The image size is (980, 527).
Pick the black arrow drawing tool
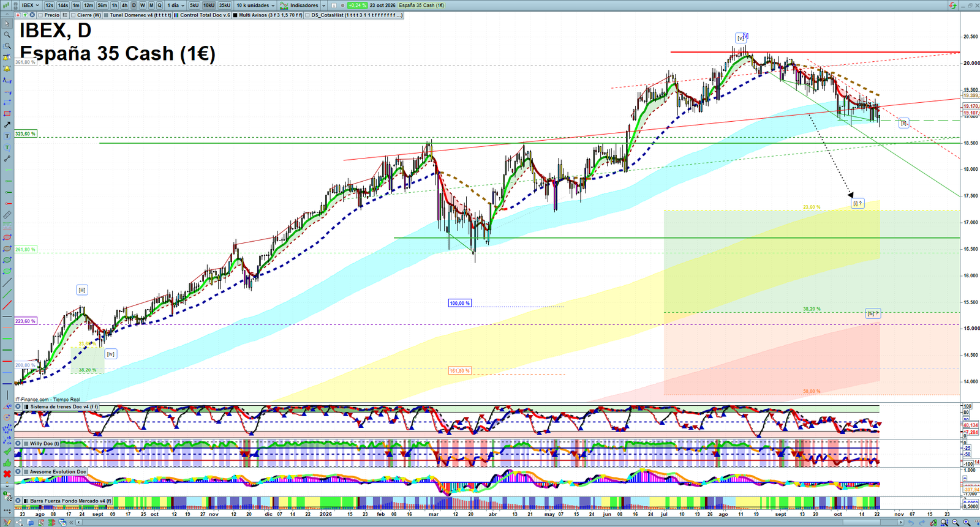pyautogui.click(x=7, y=125)
